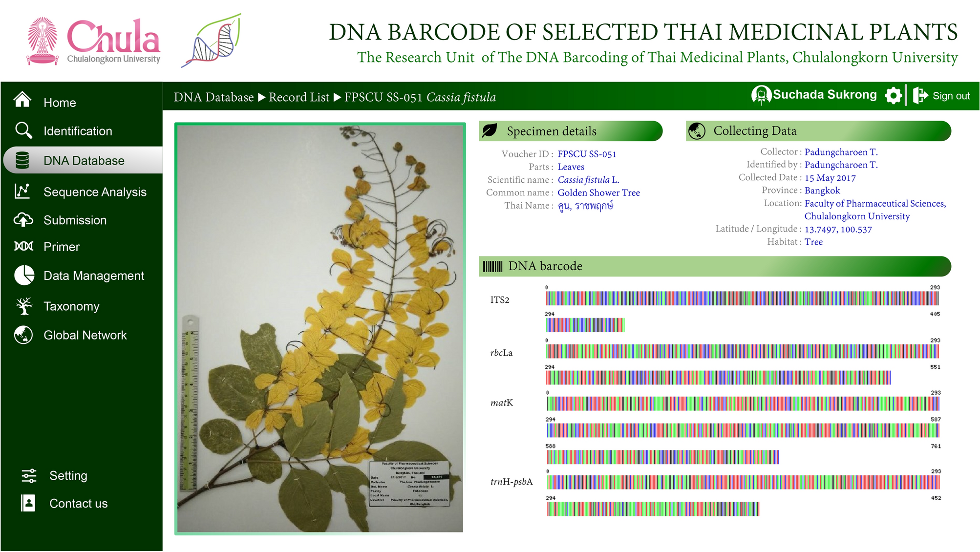Viewport: 980px width, 552px height.
Task: Open settings gear next to username
Action: [x=893, y=96]
